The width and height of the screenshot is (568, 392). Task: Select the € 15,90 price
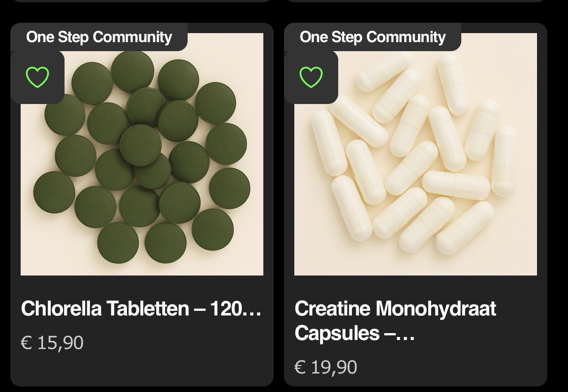(52, 343)
